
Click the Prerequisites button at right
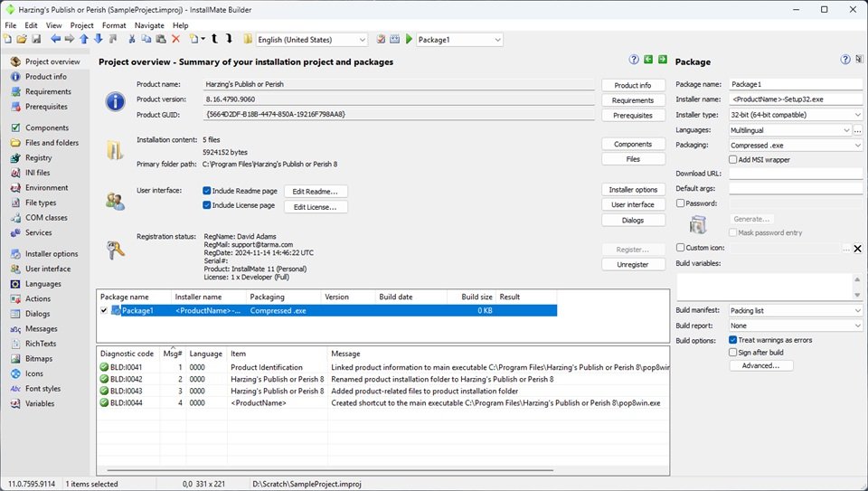[633, 115]
